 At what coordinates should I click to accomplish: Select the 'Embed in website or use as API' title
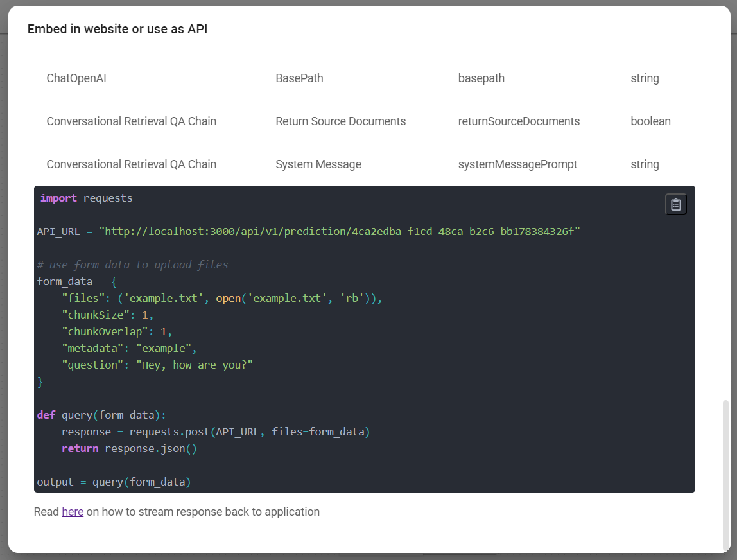[x=117, y=29]
